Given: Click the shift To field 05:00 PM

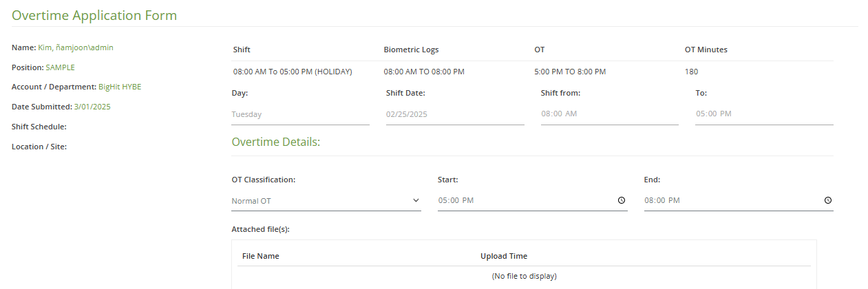Looking at the screenshot, I should pyautogui.click(x=764, y=114).
